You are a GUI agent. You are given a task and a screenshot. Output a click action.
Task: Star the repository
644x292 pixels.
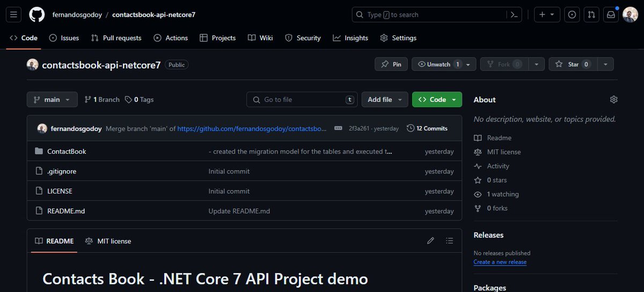point(573,64)
